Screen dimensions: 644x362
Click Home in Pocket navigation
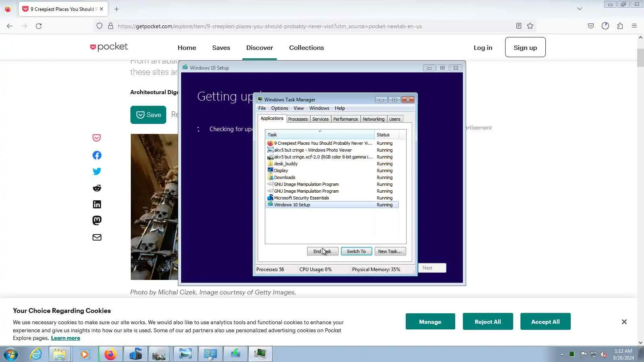point(187,47)
